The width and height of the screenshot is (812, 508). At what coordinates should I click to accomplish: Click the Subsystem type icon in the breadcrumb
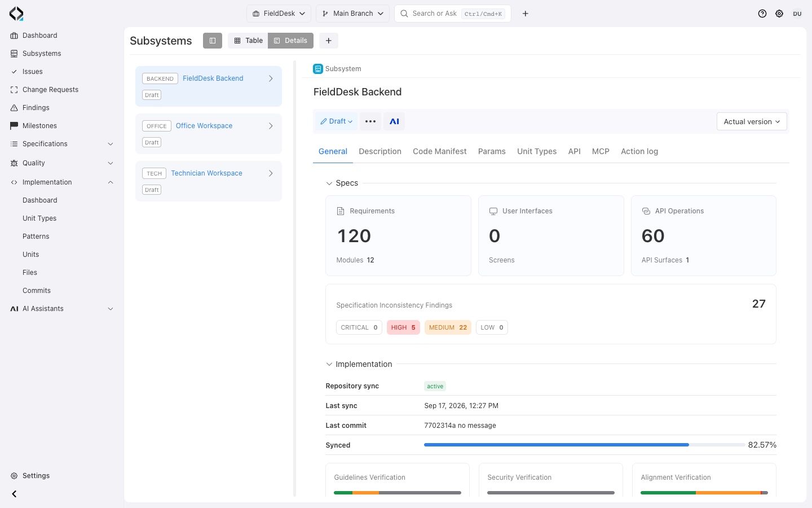point(318,69)
